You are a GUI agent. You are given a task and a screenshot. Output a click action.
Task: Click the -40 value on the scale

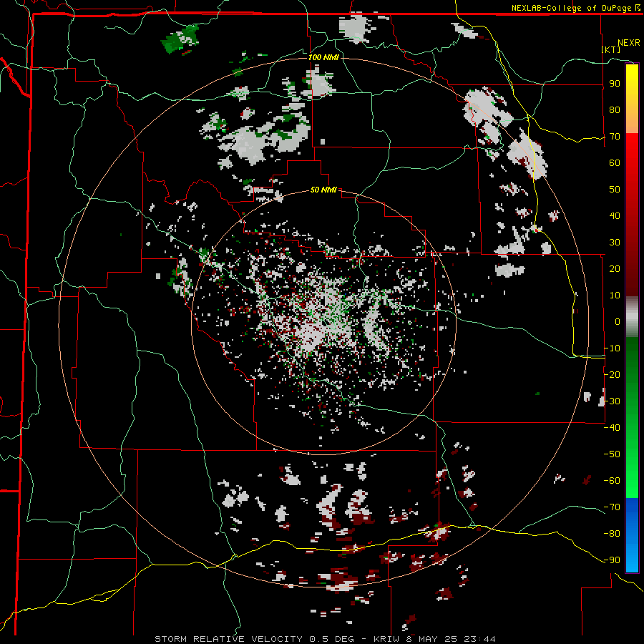click(x=612, y=428)
